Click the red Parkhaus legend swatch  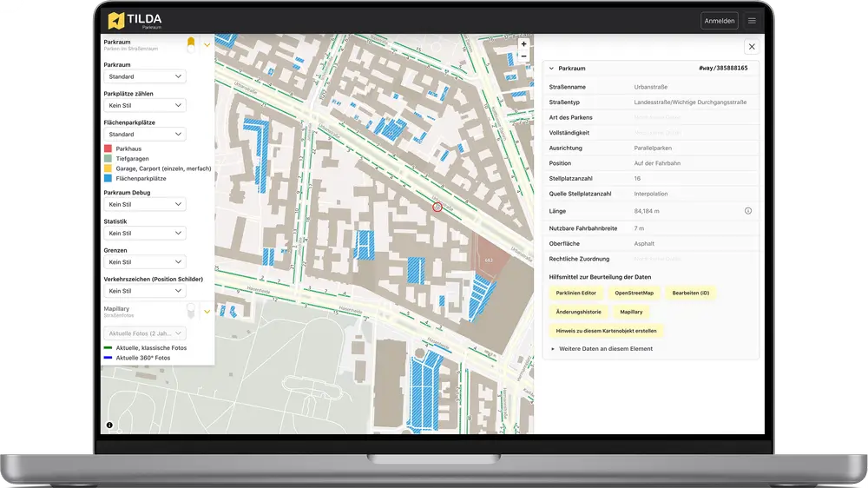pyautogui.click(x=108, y=149)
